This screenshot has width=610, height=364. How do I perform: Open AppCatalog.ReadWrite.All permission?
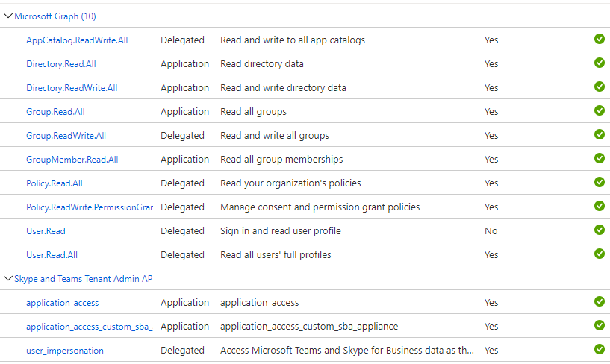click(77, 40)
